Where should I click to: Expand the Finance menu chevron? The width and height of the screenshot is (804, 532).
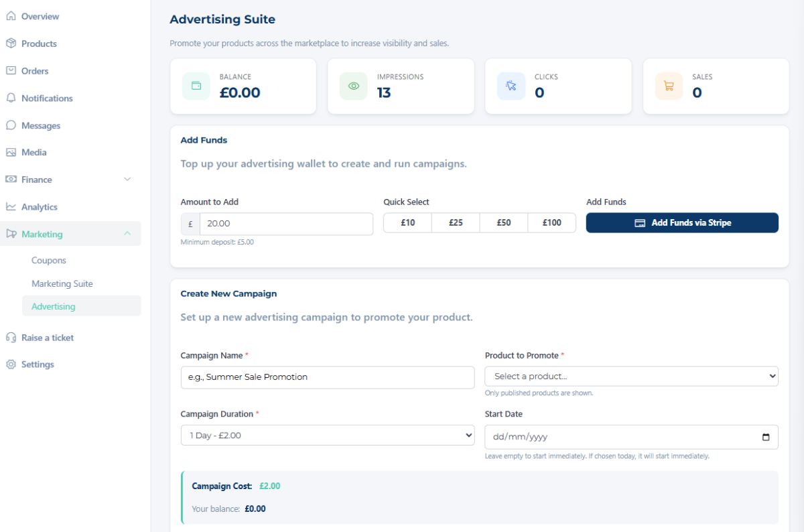coord(127,180)
